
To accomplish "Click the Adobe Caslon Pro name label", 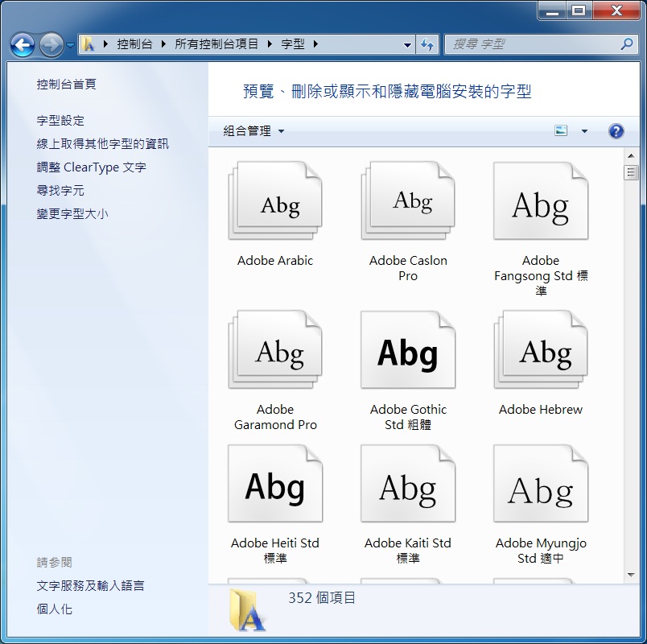I will click(x=408, y=268).
